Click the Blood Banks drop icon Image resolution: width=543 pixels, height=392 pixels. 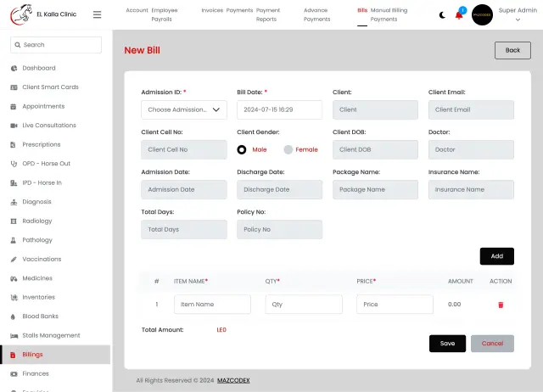tap(13, 316)
